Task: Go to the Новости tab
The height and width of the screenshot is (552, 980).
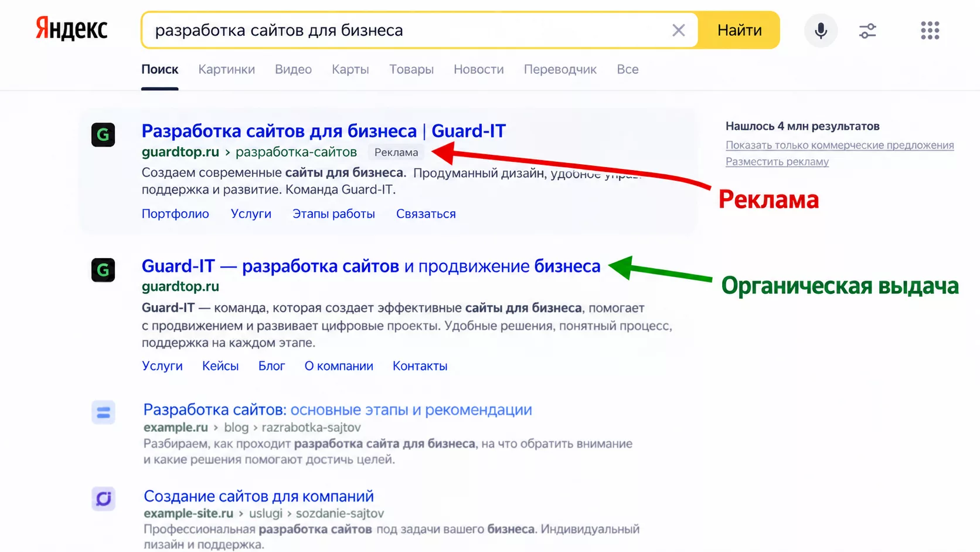Action: (478, 69)
